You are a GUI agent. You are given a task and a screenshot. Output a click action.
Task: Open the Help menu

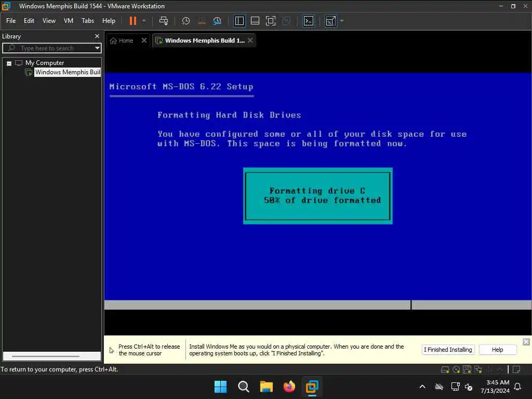pos(109,21)
